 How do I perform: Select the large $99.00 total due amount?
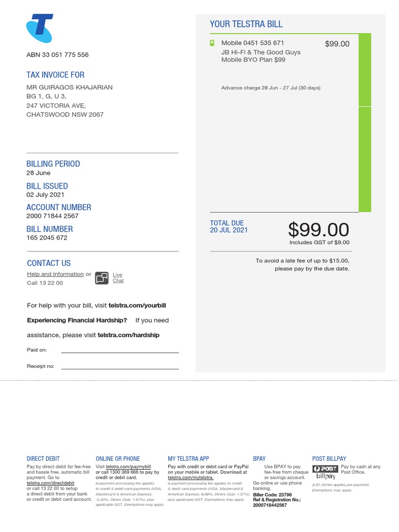(x=318, y=230)
